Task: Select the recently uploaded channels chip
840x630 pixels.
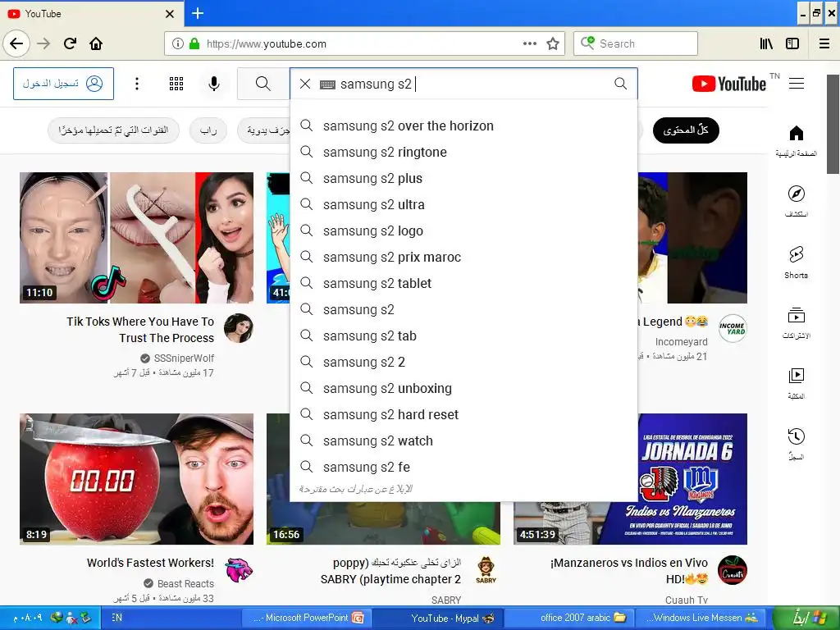Action: tap(113, 130)
